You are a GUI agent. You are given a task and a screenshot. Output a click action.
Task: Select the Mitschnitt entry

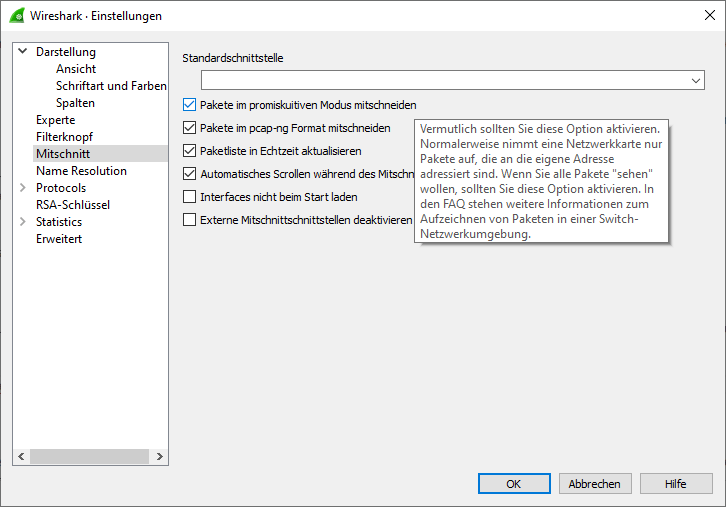pyautogui.click(x=63, y=154)
